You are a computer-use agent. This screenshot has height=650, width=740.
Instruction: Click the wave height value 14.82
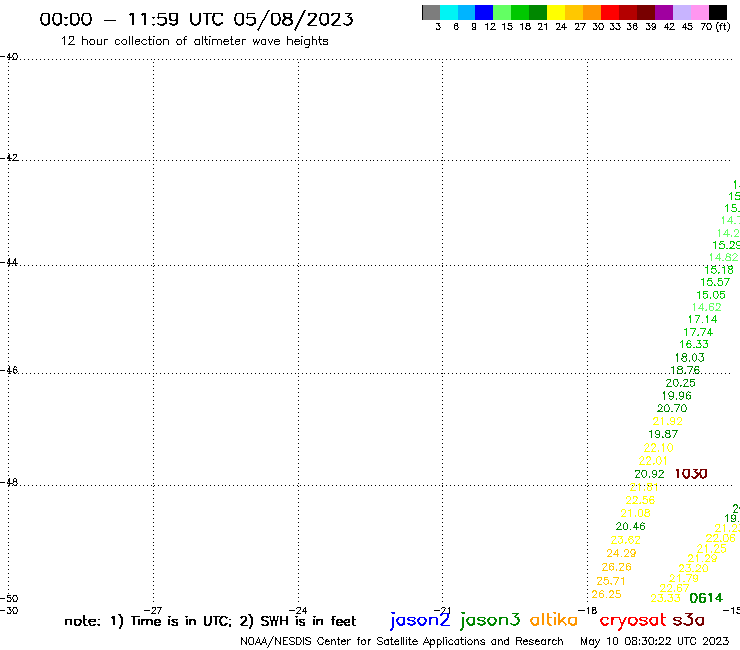723,257
